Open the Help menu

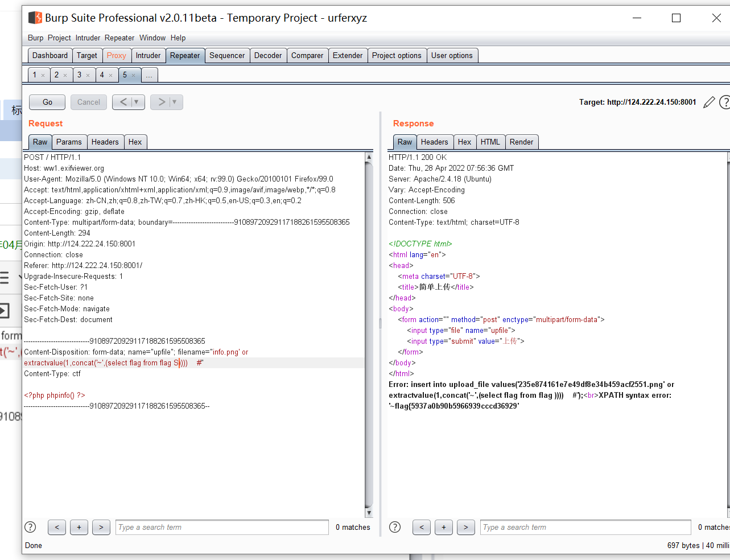tap(178, 38)
